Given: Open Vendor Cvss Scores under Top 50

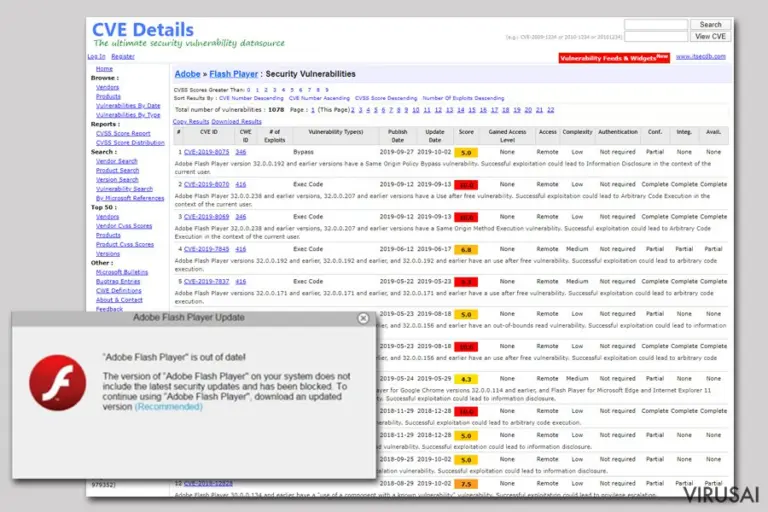Looking at the screenshot, I should [x=124, y=226].
